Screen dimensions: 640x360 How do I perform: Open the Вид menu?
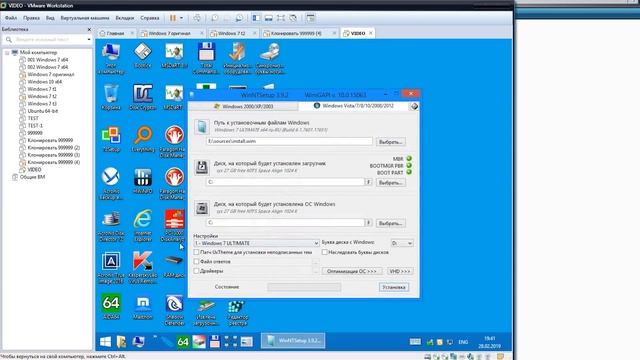coord(50,18)
